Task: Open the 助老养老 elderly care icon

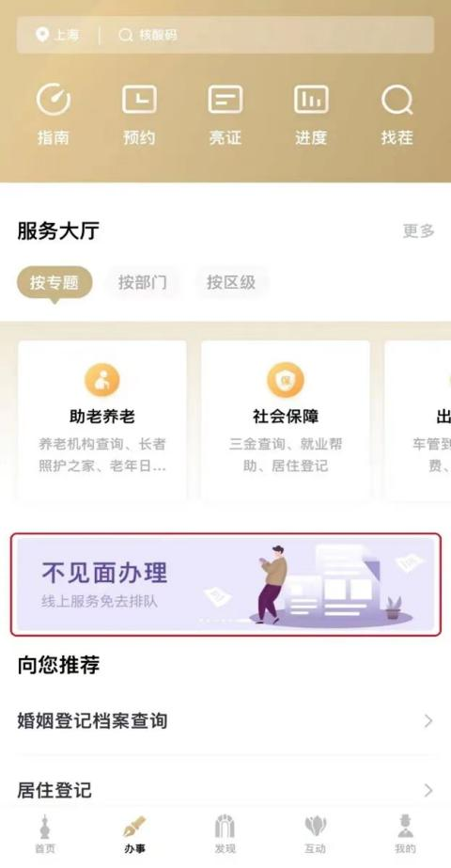Action: click(102, 380)
